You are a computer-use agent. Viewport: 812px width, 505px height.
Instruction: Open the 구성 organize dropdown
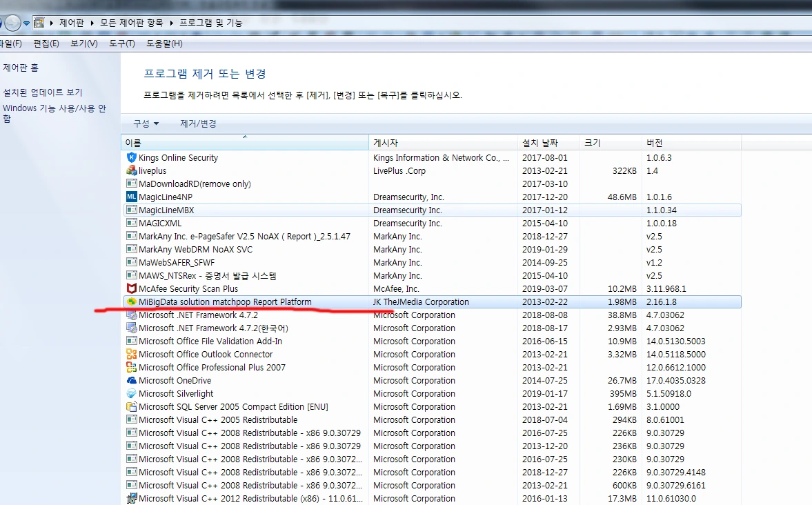144,123
